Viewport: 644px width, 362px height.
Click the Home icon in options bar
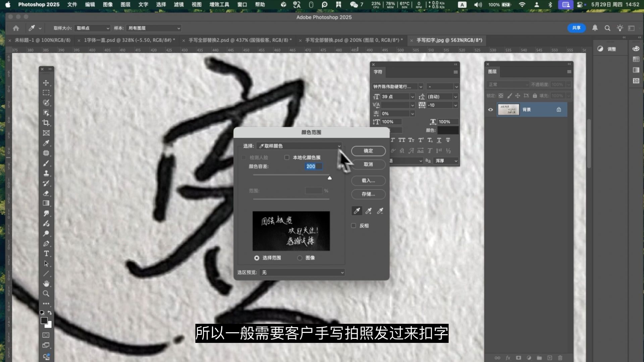tap(16, 28)
